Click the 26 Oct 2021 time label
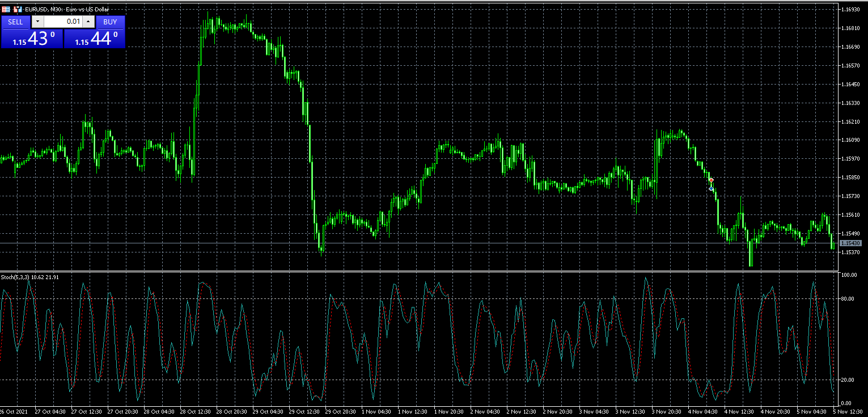The height and width of the screenshot is (417, 868). 14,411
